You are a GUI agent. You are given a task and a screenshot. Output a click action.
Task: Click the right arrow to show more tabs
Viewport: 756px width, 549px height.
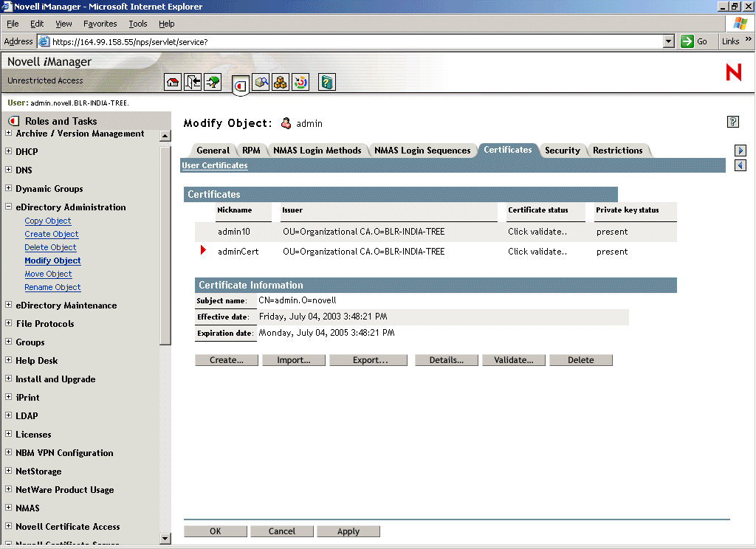coord(740,151)
